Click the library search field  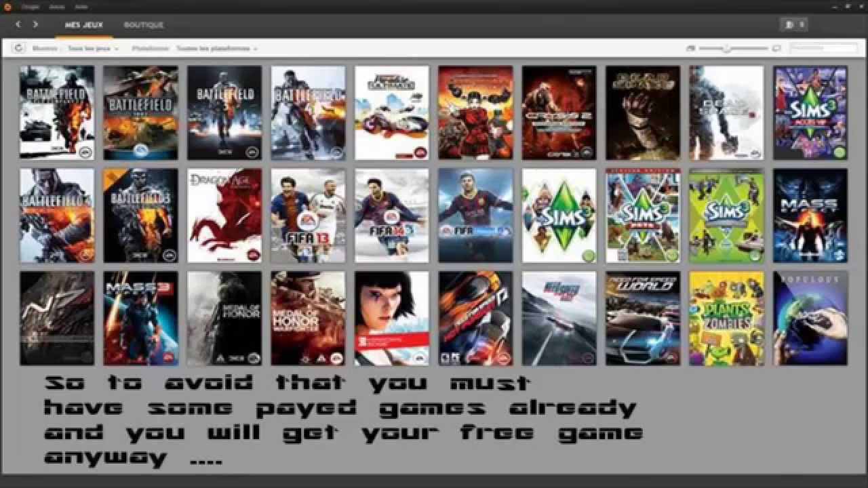pos(823,48)
